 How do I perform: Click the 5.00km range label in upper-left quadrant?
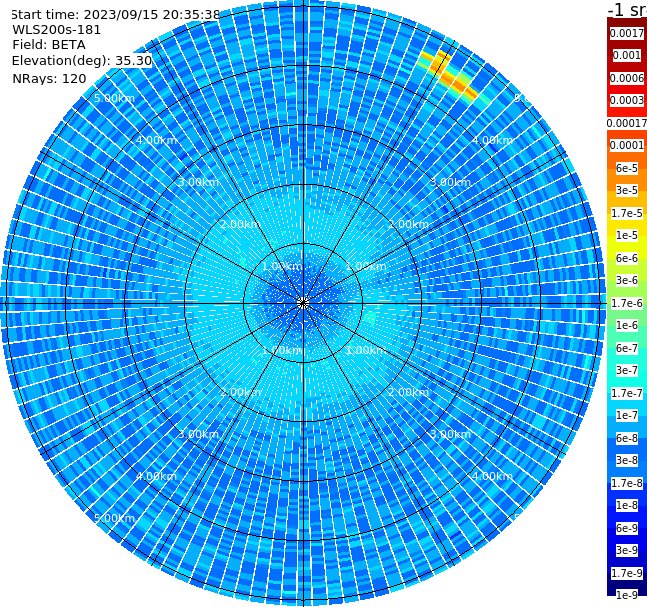[114, 99]
